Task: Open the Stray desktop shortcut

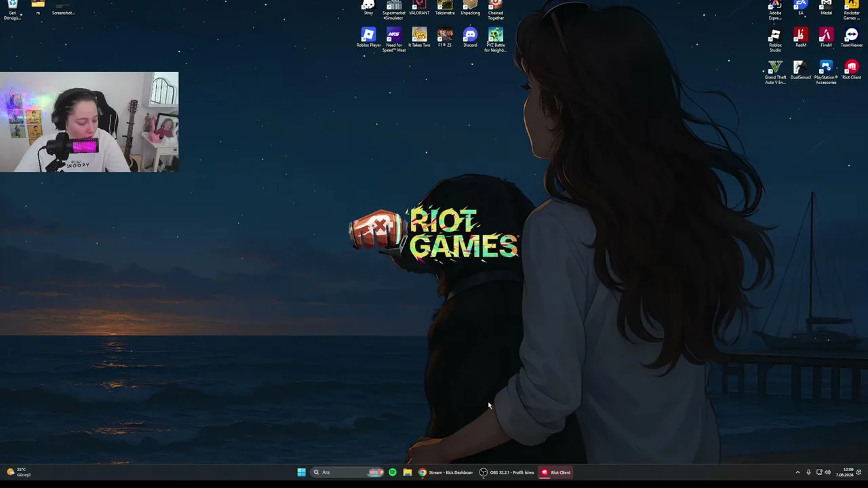Action: (368, 7)
